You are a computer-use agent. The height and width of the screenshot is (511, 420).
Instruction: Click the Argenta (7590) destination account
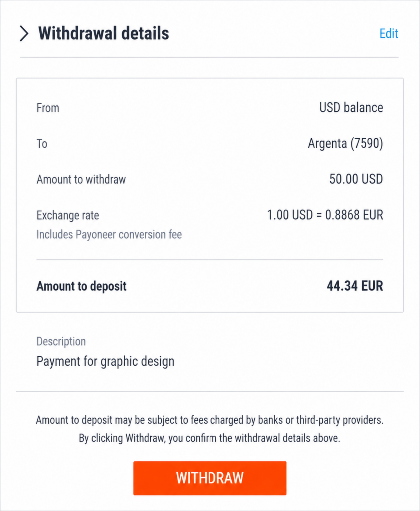pos(345,143)
